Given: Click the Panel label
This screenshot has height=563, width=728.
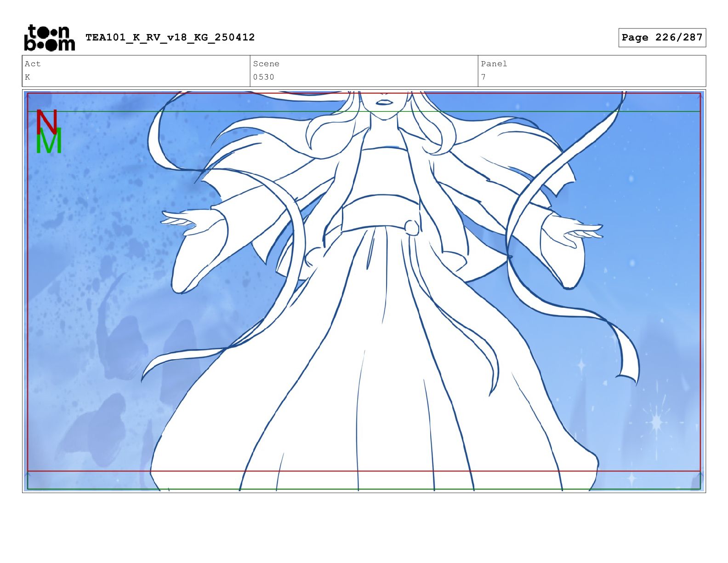Looking at the screenshot, I should click(x=494, y=64).
